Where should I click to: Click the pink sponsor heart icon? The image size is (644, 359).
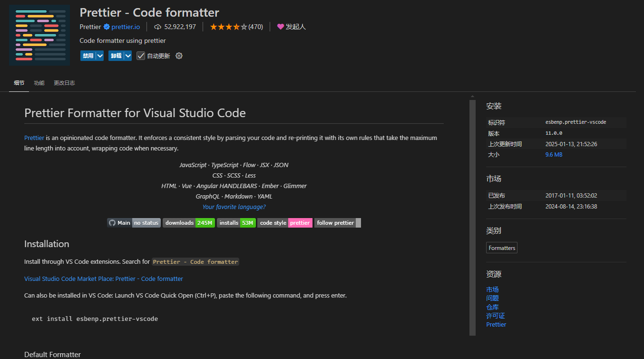tap(281, 27)
